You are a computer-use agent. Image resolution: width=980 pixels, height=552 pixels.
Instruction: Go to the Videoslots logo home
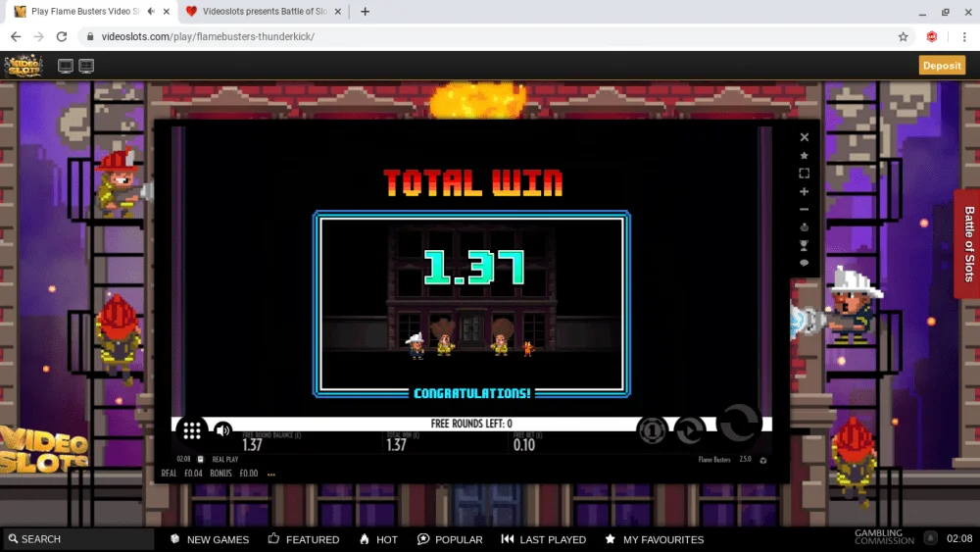click(24, 65)
